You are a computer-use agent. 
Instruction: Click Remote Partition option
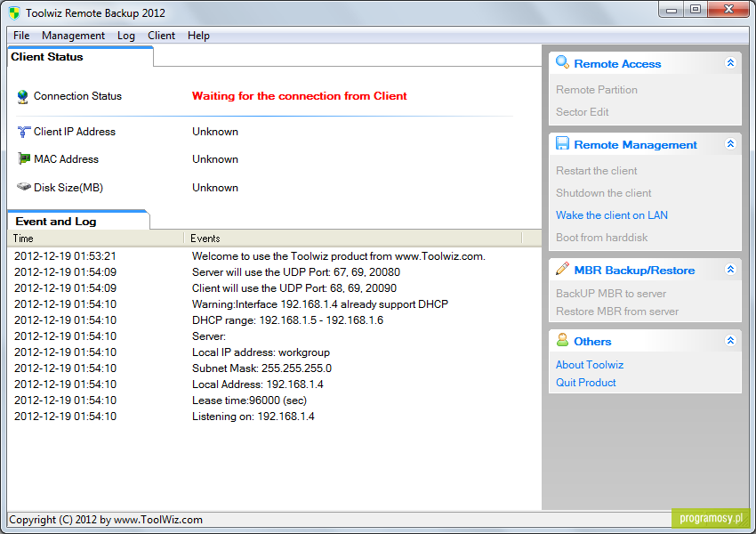pos(597,90)
